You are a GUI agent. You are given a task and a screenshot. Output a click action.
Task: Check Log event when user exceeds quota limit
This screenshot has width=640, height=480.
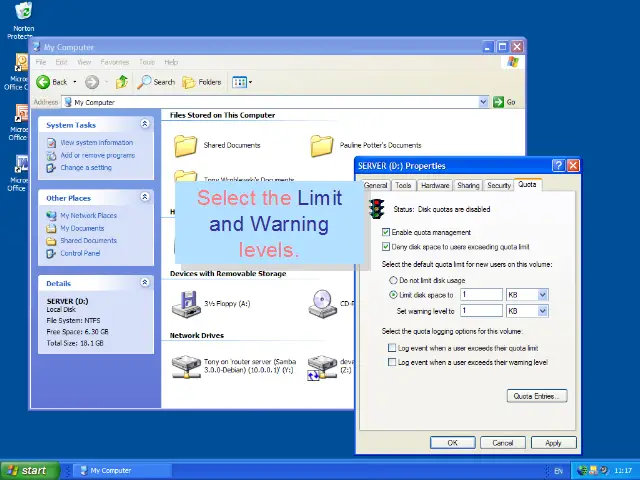[x=392, y=348]
